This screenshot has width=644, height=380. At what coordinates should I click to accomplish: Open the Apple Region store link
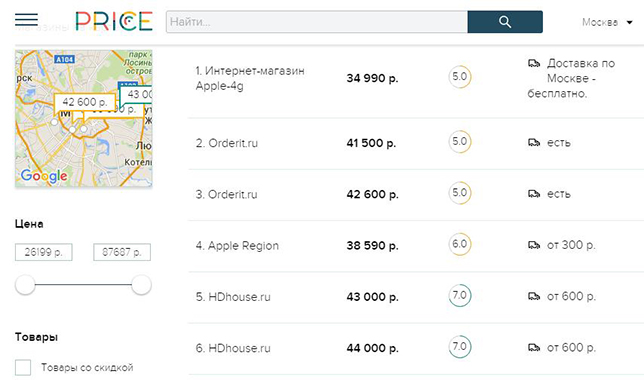click(237, 246)
